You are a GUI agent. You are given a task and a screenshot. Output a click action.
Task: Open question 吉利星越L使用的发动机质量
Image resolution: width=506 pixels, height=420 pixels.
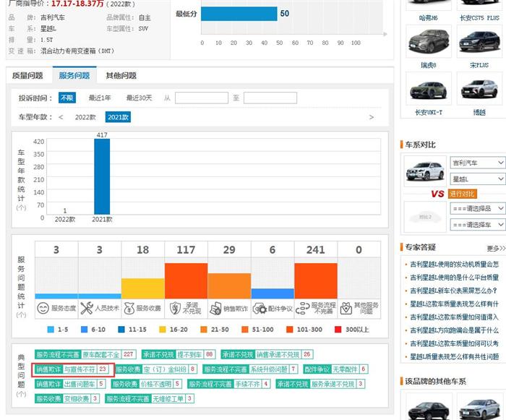point(454,265)
